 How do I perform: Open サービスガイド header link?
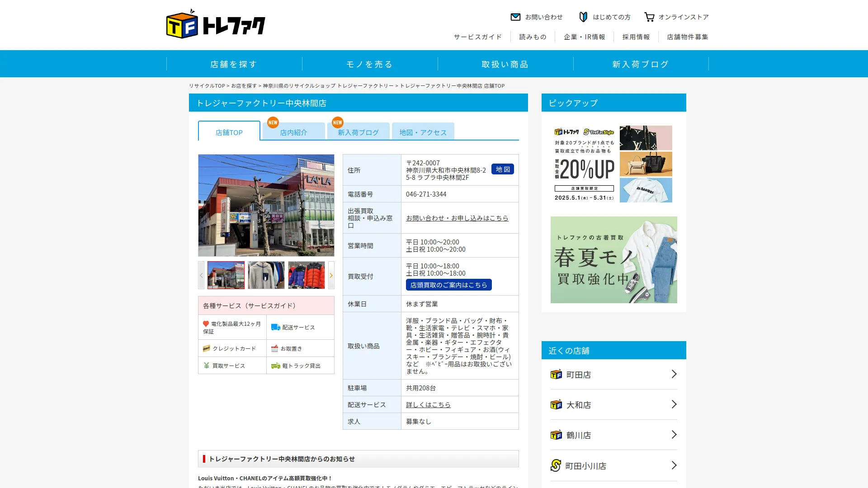pyautogui.click(x=478, y=37)
